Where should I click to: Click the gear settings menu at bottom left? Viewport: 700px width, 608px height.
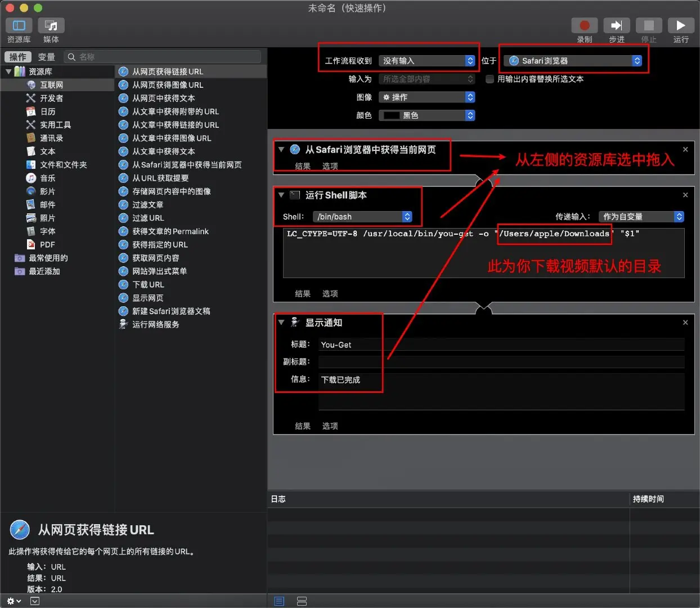click(14, 601)
